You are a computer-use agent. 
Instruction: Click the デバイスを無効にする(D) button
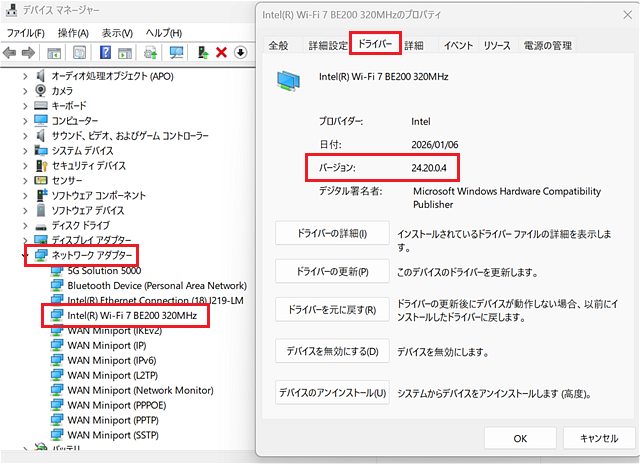point(332,351)
